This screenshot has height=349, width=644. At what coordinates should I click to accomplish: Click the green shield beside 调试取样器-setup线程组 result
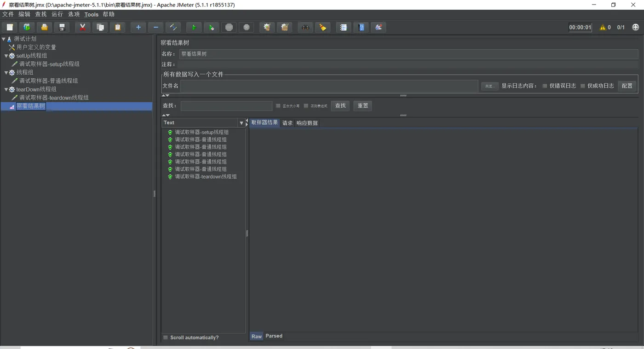[x=170, y=132]
